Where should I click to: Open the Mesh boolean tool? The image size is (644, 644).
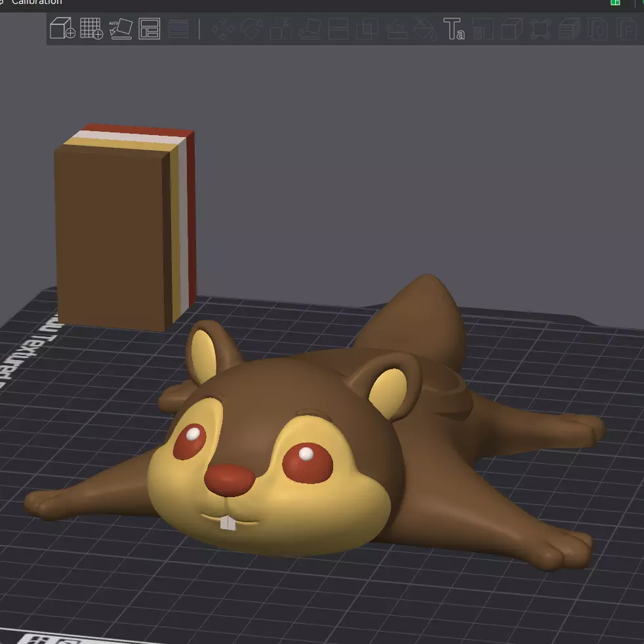(367, 29)
